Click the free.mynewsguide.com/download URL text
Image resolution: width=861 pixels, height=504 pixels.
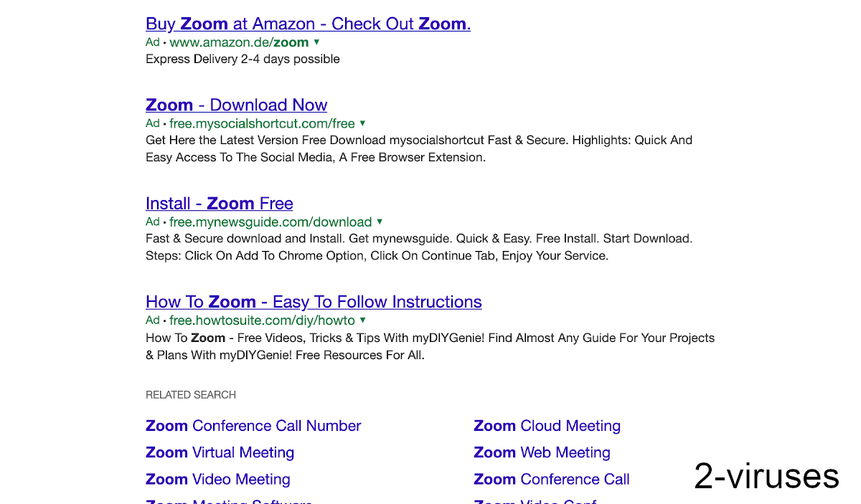point(270,222)
